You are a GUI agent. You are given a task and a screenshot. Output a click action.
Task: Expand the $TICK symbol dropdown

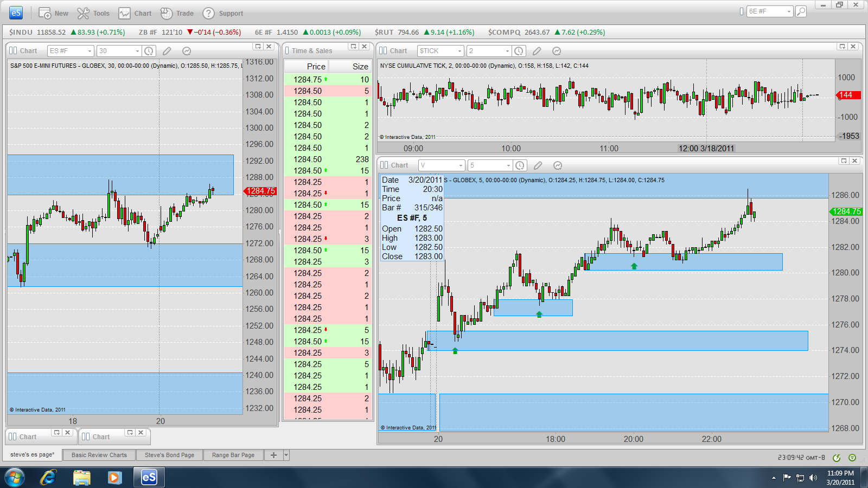[x=460, y=51]
